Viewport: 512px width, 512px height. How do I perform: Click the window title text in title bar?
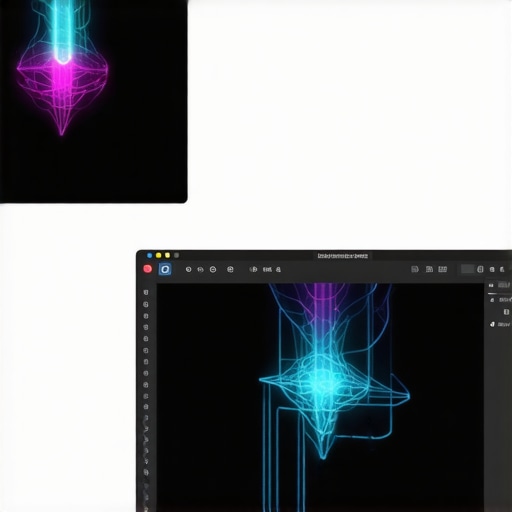(343, 256)
